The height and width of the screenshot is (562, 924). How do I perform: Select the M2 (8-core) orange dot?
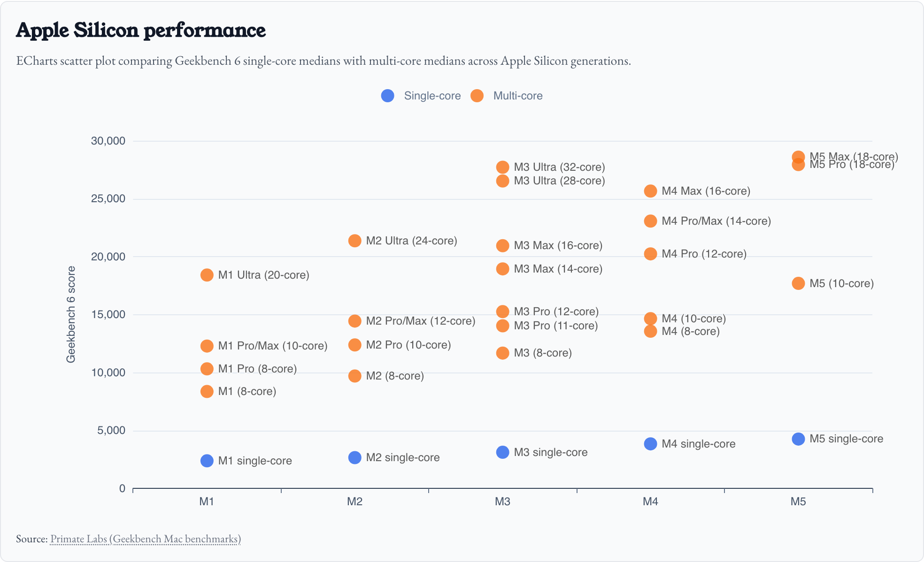coord(355,376)
